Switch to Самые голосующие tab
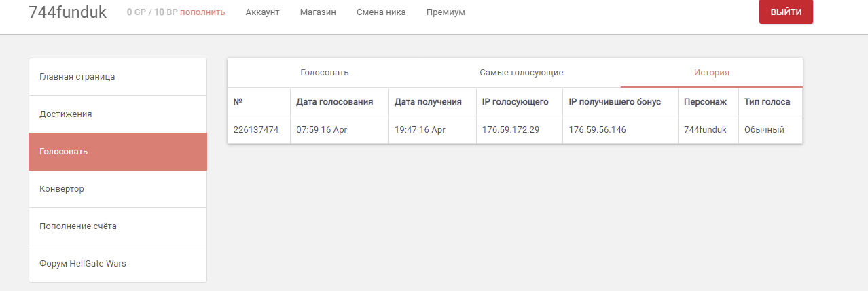Viewport: 868px width, 291px height. click(522, 73)
